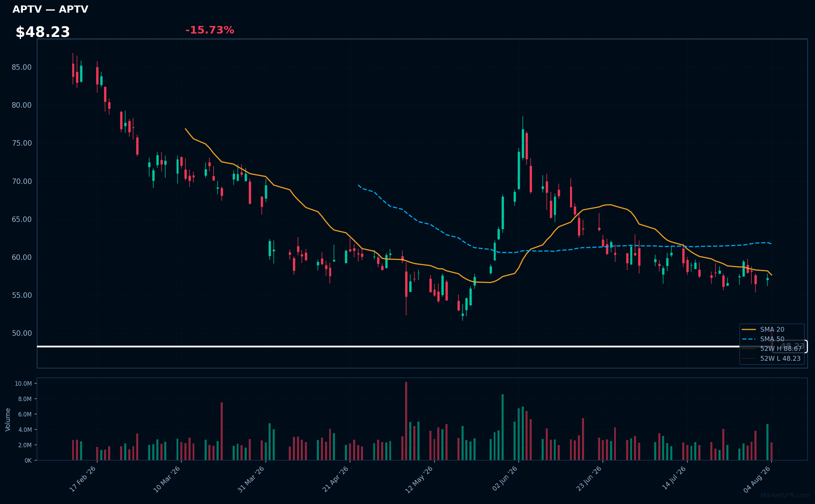
Task: Click the vertical "Volume" axis title
Action: pyautogui.click(x=8, y=420)
